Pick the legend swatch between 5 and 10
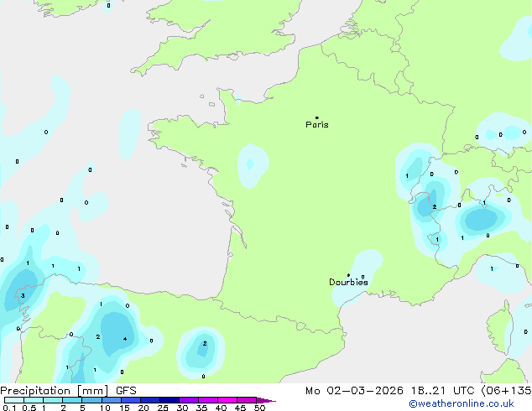The height and width of the screenshot is (411, 532). (91, 400)
